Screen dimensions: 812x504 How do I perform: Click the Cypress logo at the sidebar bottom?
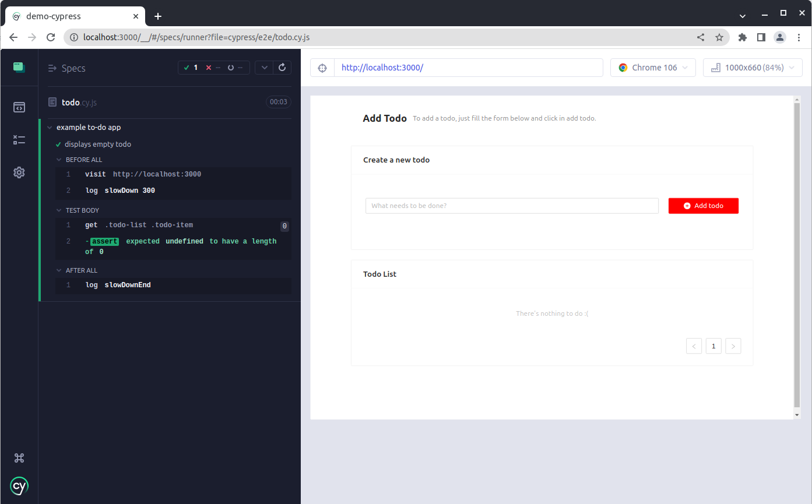[19, 486]
